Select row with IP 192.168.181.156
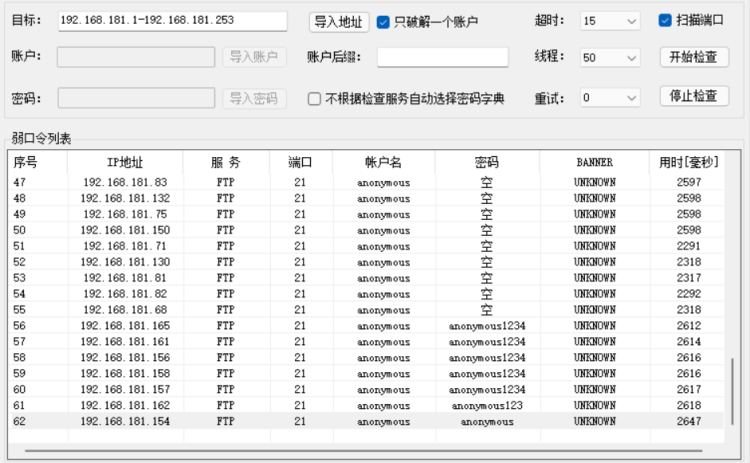This screenshot has width=750, height=463. coord(366,358)
